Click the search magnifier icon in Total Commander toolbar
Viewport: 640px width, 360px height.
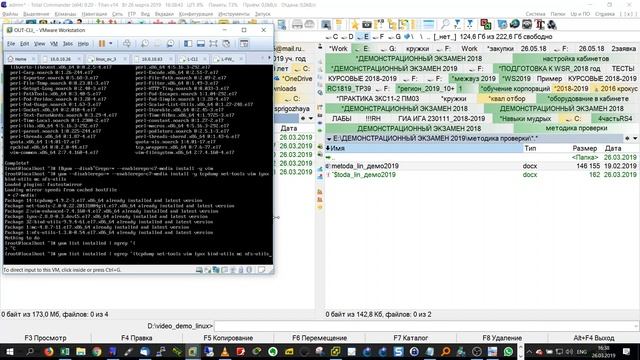[445, 24]
